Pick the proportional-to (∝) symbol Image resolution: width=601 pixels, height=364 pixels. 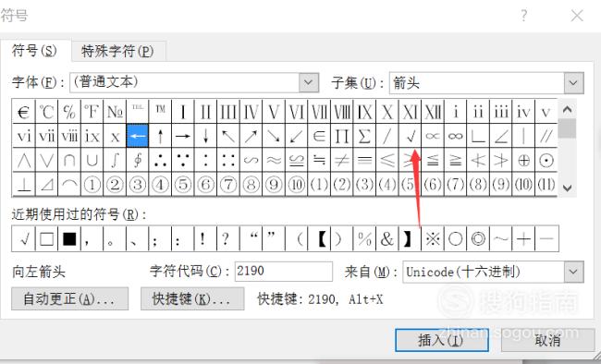433,136
